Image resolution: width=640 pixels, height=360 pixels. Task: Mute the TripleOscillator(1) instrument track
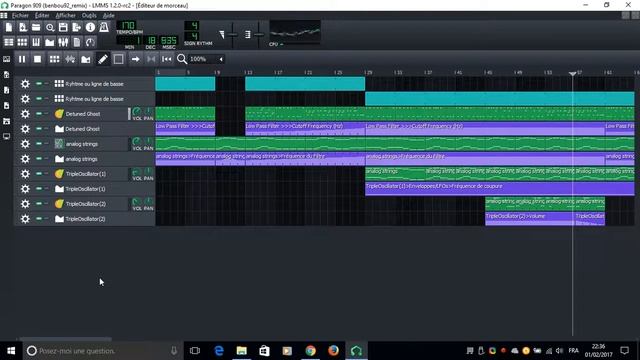coord(39,173)
